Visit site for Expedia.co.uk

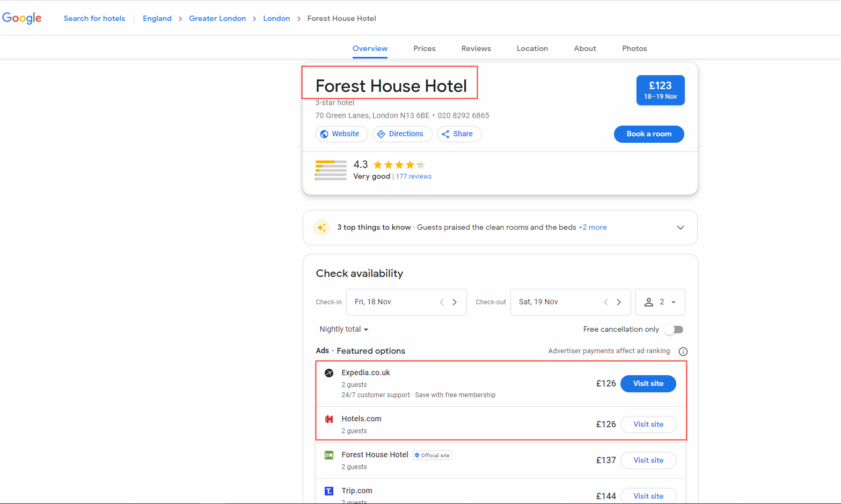(x=648, y=384)
